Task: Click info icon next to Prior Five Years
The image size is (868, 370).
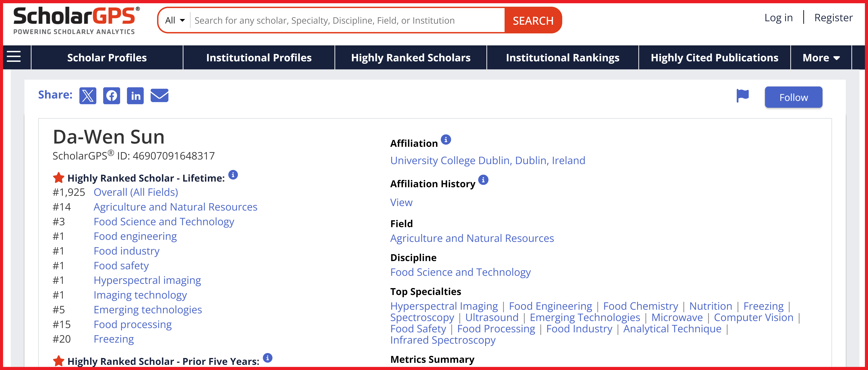Action: click(x=268, y=358)
